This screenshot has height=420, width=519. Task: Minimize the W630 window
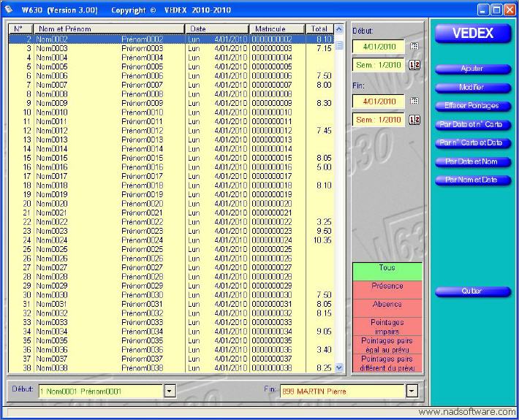(483, 10)
